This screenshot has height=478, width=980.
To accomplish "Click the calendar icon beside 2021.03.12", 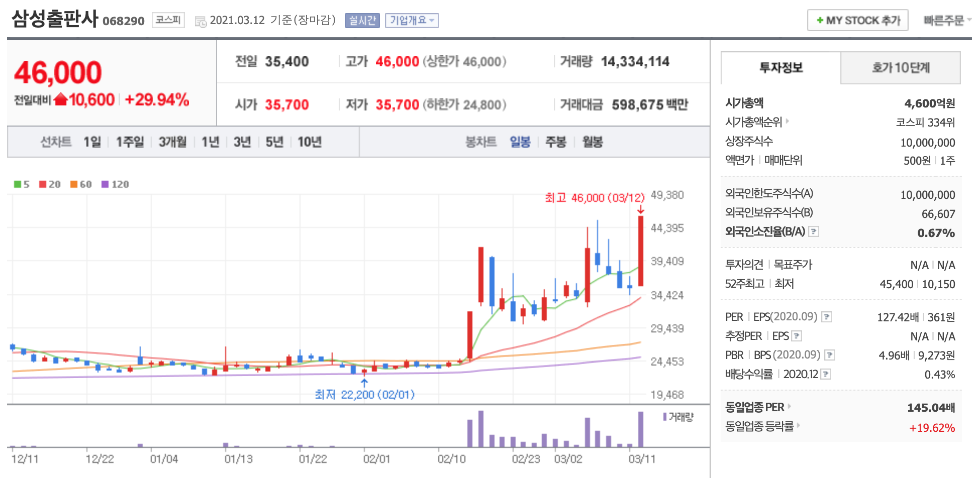I will [x=201, y=22].
